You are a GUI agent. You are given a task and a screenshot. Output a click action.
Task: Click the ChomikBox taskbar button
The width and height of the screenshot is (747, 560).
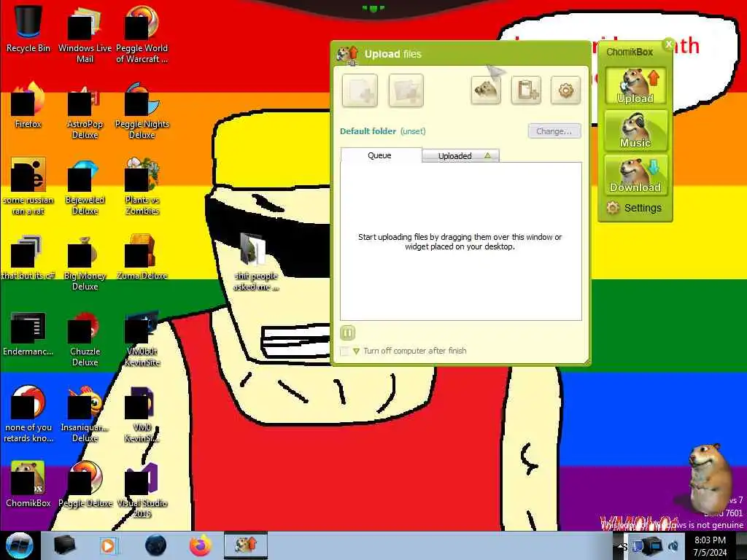point(246,545)
